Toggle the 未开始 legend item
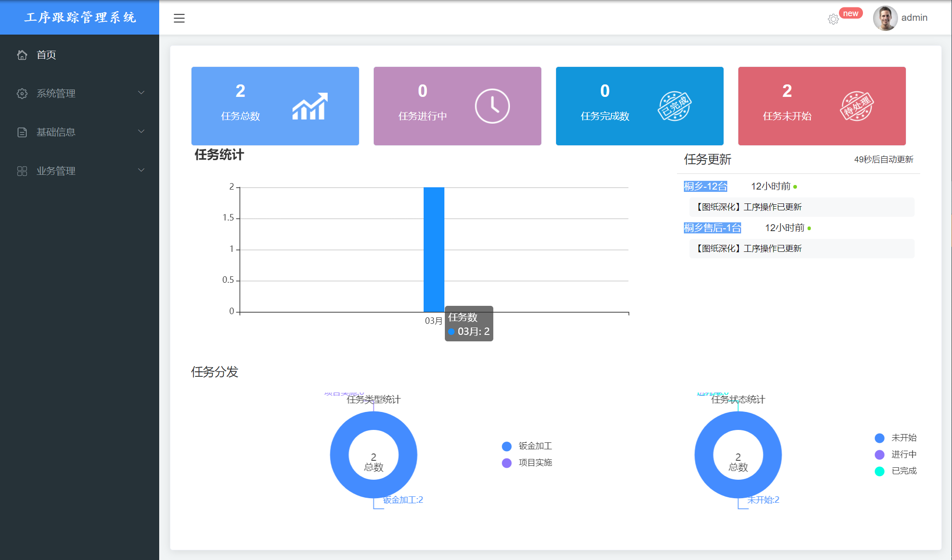Screen dimensions: 952x560 (x=896, y=438)
